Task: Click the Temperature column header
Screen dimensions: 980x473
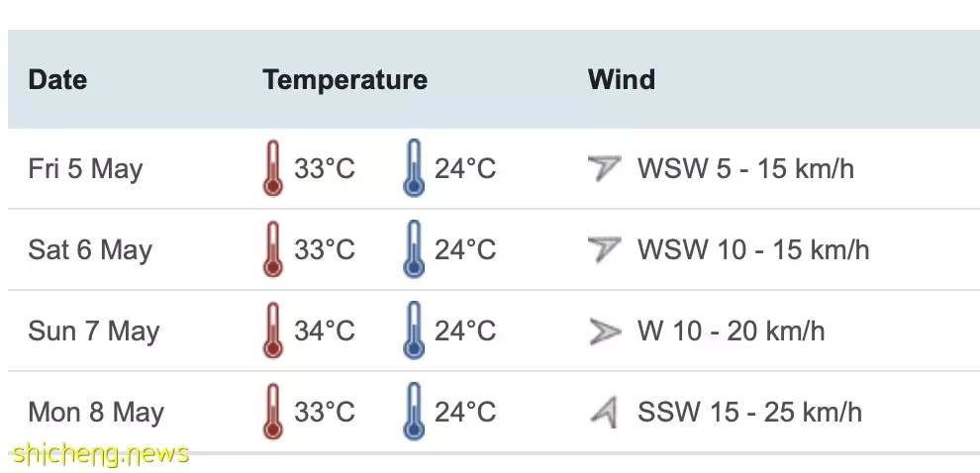Action: pyautogui.click(x=345, y=80)
